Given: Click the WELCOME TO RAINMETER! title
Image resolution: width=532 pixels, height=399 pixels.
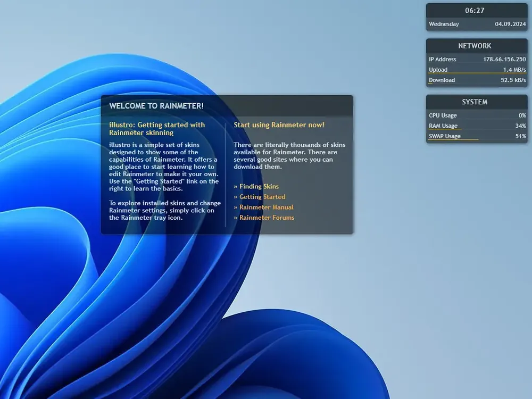Looking at the screenshot, I should point(156,106).
